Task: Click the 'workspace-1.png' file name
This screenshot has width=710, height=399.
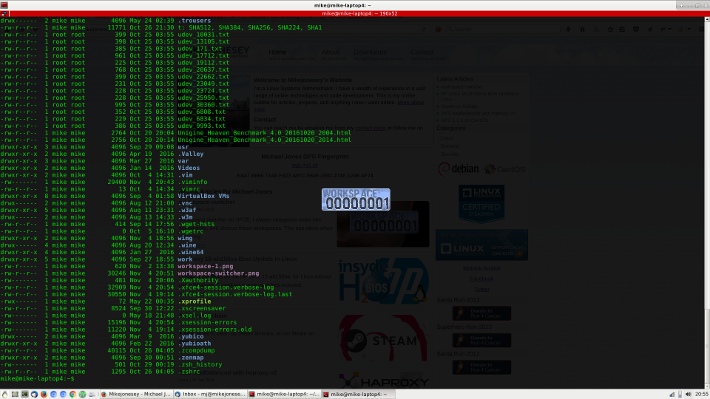Action: 205,266
